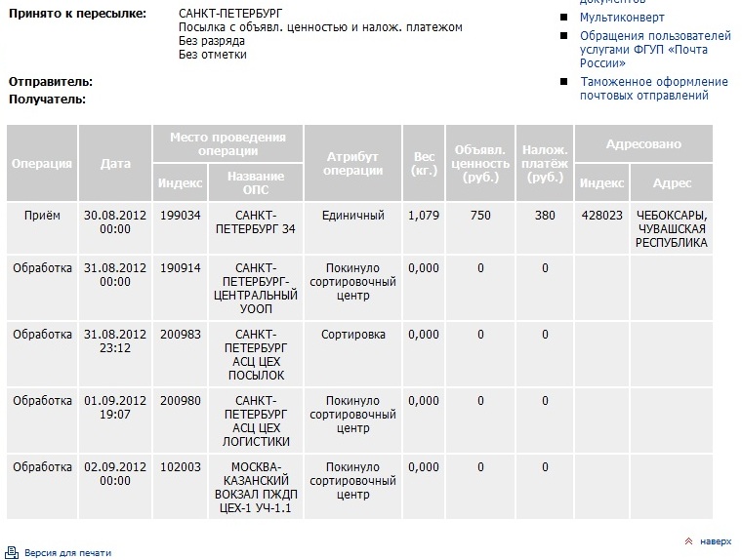Select index cell 200983
This screenshot has height=560, width=742.
click(x=180, y=354)
